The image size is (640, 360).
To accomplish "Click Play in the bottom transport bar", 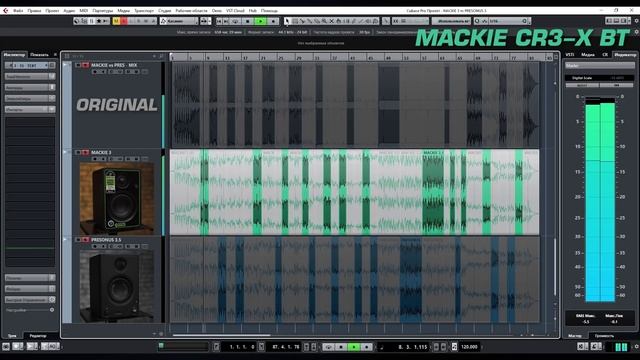I will pos(354,347).
